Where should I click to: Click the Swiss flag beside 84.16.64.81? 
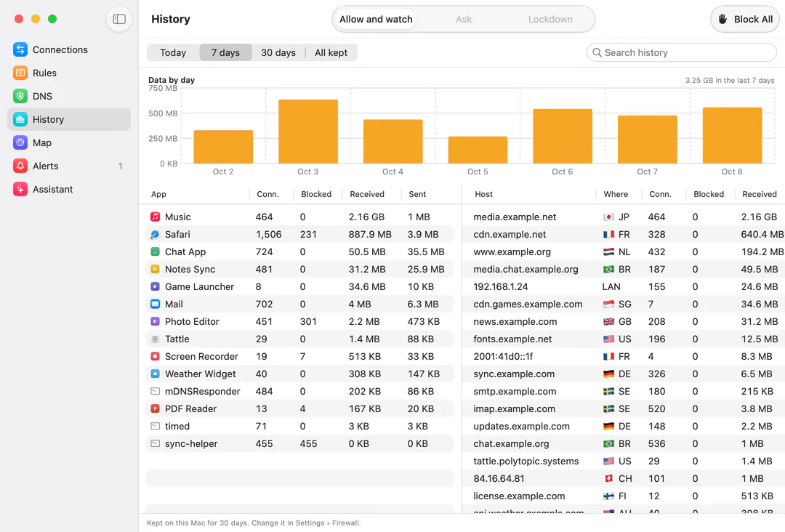[x=609, y=478]
